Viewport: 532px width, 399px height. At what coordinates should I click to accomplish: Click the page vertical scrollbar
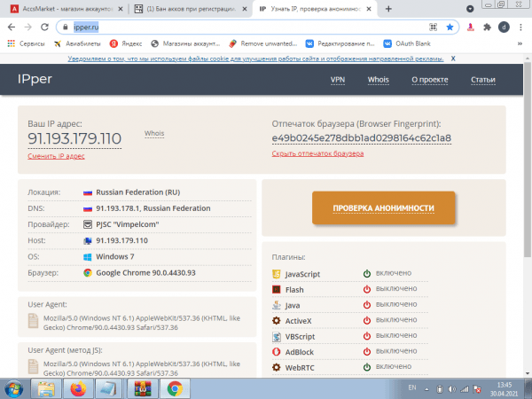click(527, 222)
